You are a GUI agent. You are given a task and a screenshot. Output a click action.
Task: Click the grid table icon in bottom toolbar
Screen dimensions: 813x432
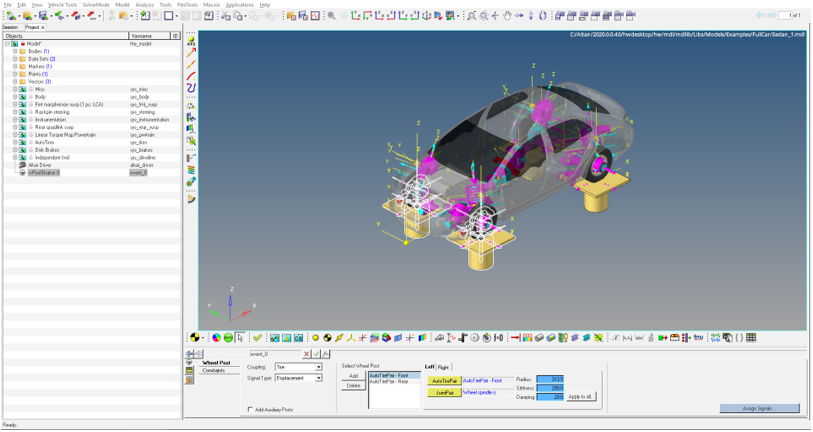[x=751, y=338]
